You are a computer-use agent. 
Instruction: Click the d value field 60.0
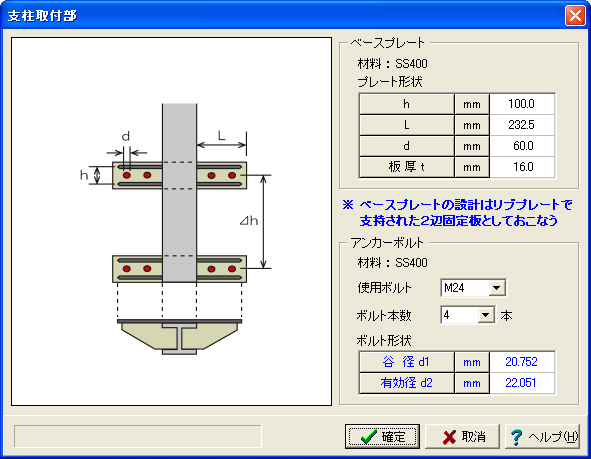coord(522,146)
